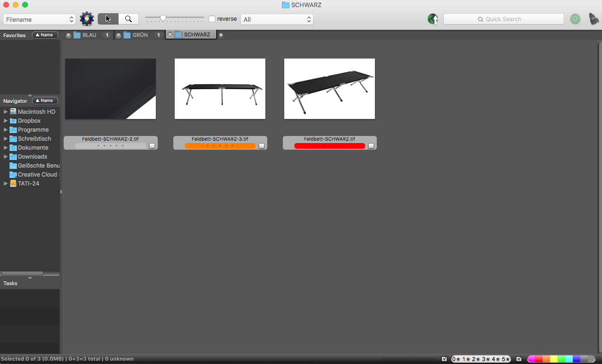Click the dark ingest icon beside disc
Viewport: 602px width, 364px height.
[x=594, y=19]
